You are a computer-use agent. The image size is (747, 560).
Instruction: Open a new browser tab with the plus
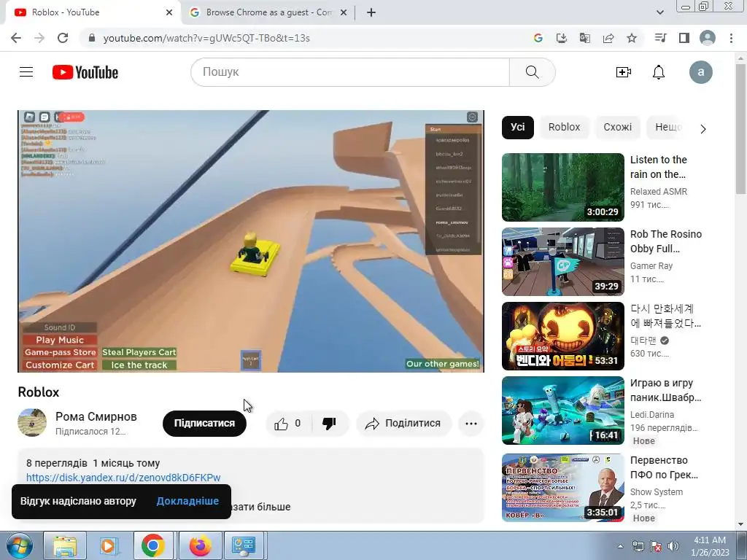click(371, 12)
